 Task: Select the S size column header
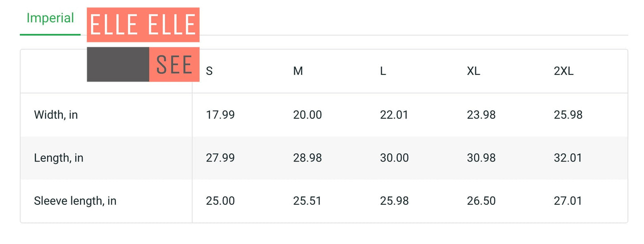point(209,71)
